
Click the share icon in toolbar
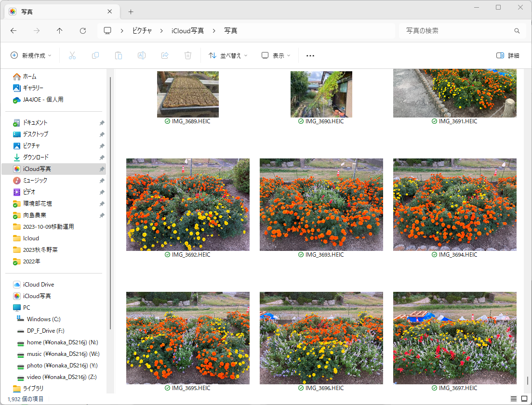tap(165, 55)
